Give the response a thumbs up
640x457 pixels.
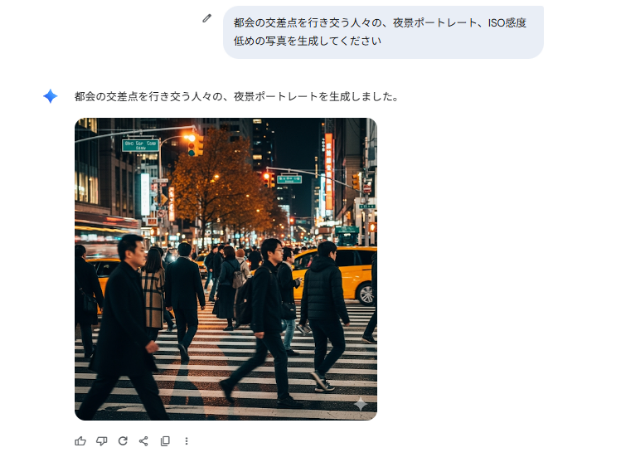pyautogui.click(x=80, y=440)
